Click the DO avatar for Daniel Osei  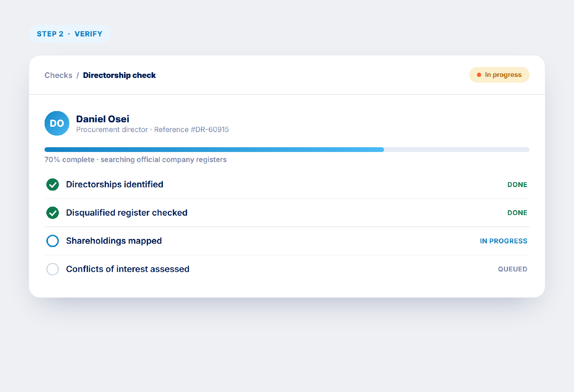(x=57, y=123)
